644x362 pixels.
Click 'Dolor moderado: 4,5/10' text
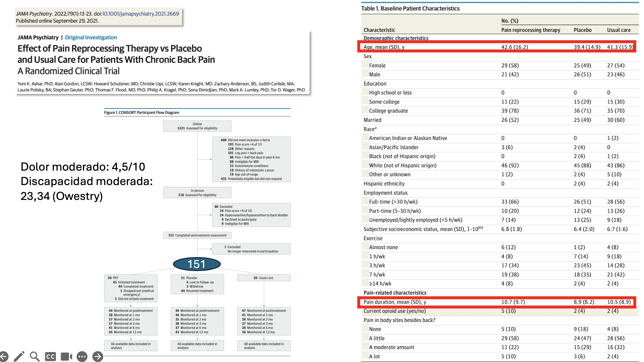(83, 167)
